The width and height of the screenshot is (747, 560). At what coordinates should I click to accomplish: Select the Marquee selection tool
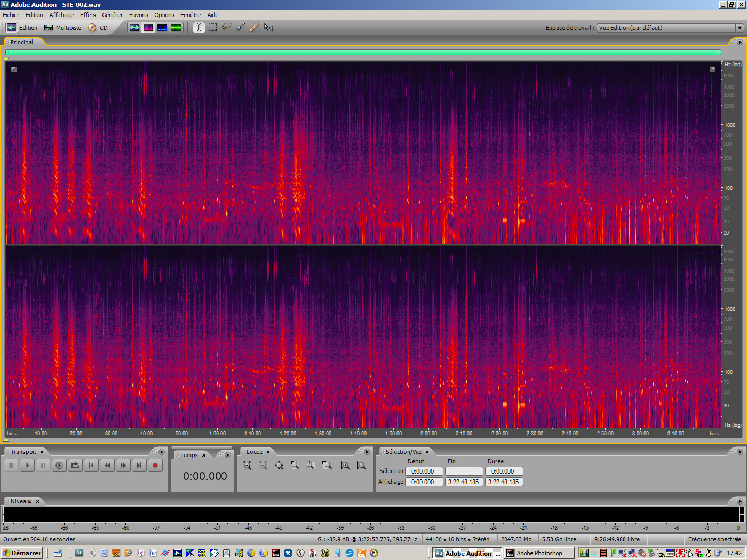click(212, 27)
